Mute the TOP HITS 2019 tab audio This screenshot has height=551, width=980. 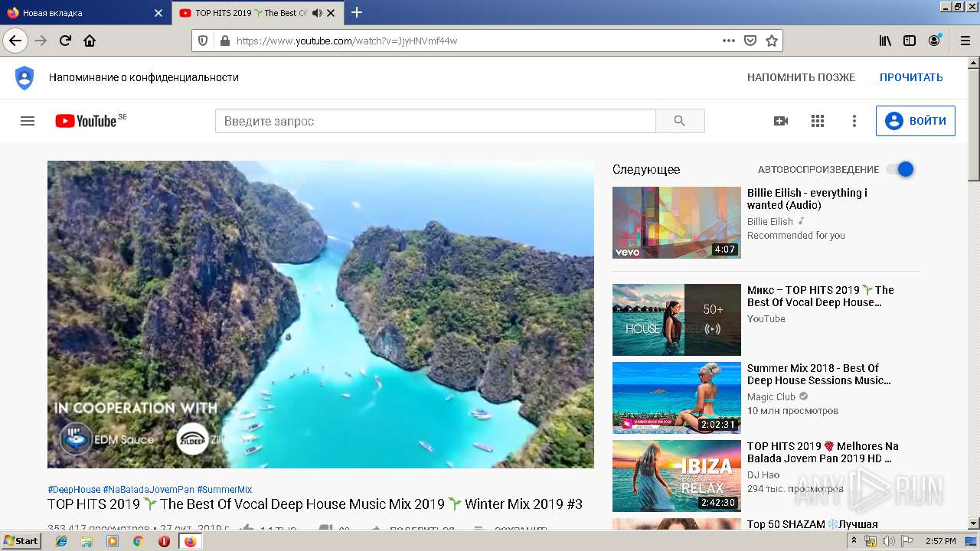pos(317,13)
